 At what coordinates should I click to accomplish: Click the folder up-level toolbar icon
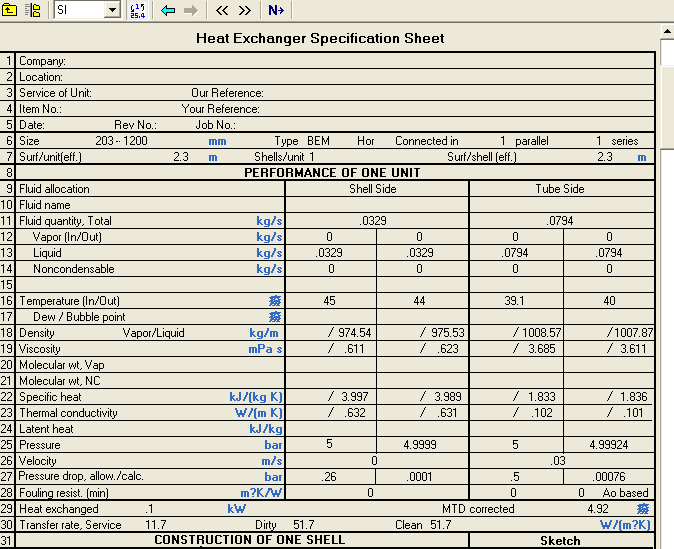[9, 9]
